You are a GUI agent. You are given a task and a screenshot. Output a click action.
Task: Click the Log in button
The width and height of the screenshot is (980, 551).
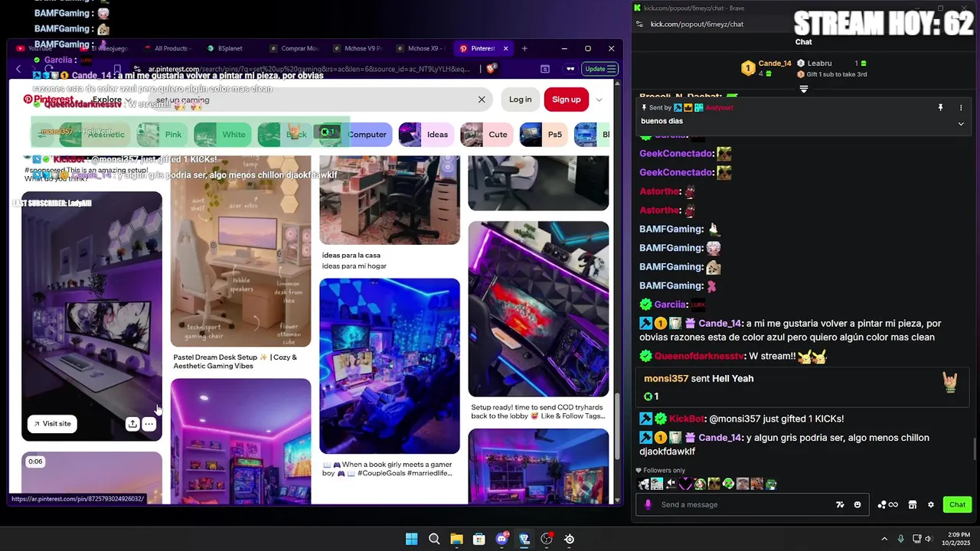click(520, 99)
